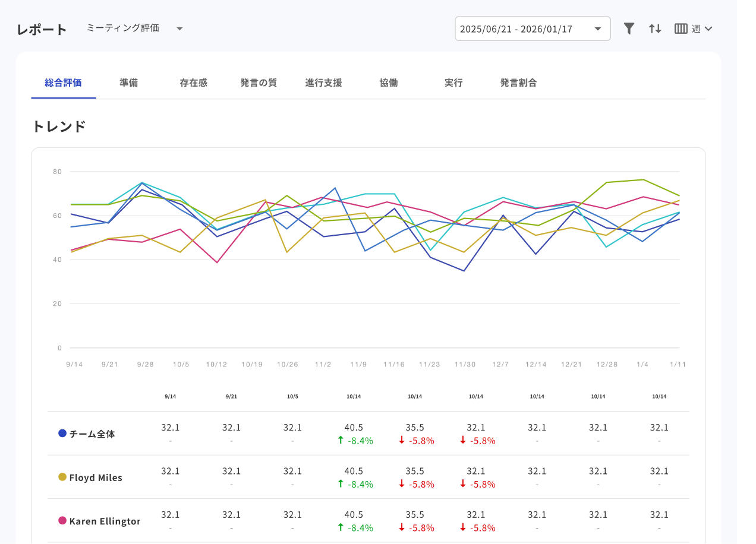Open Floyd Miles row name
Image resolution: width=756 pixels, height=544 pixels.
point(96,477)
